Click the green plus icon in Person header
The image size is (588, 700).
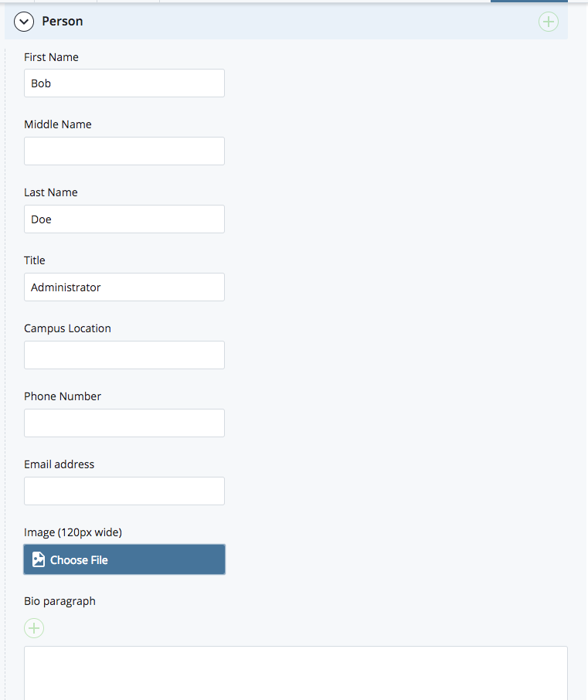548,22
